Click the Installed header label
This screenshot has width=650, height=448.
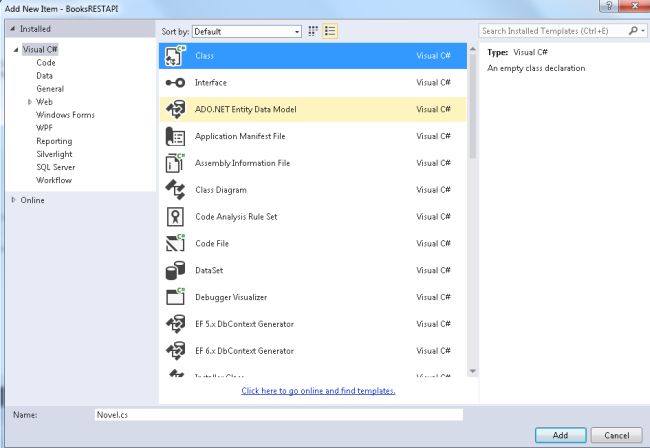coord(35,29)
